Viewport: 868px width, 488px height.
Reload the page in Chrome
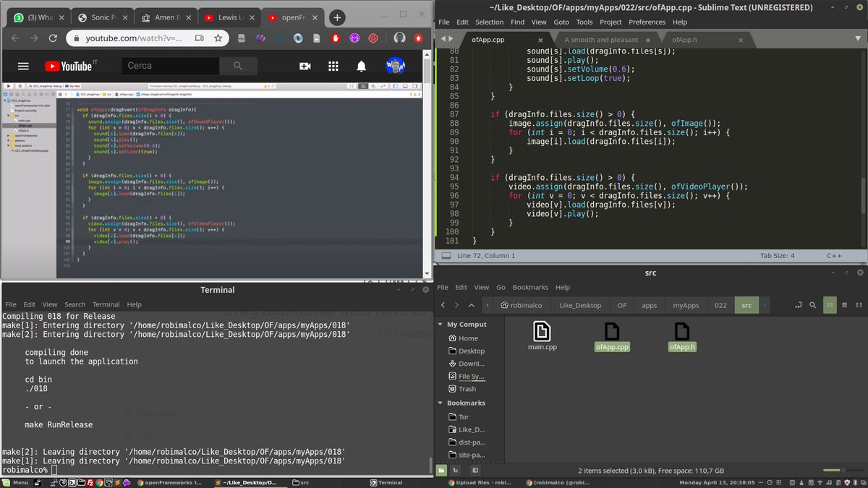point(54,38)
